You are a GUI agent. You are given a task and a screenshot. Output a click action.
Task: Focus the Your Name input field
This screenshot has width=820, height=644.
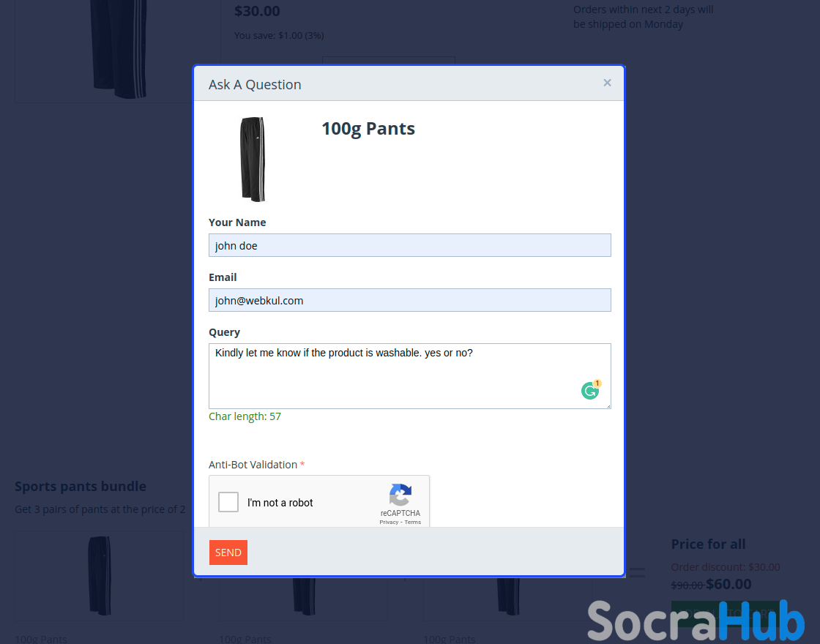tap(409, 245)
